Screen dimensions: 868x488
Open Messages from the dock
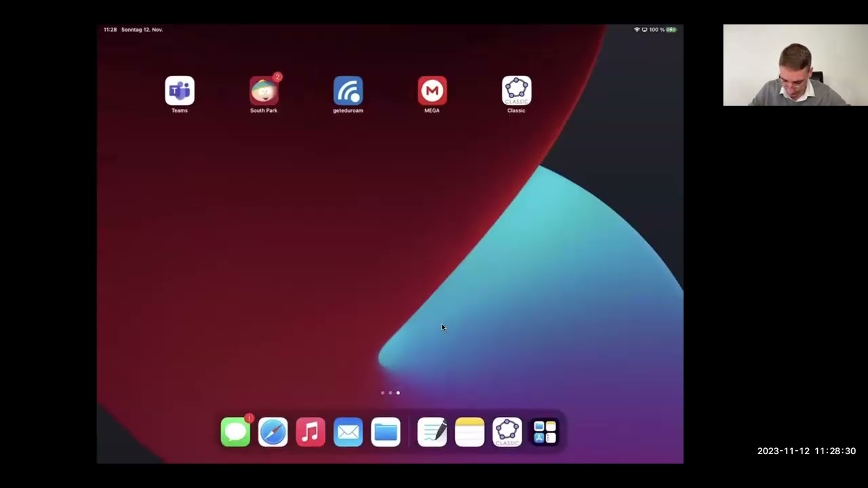coord(235,432)
